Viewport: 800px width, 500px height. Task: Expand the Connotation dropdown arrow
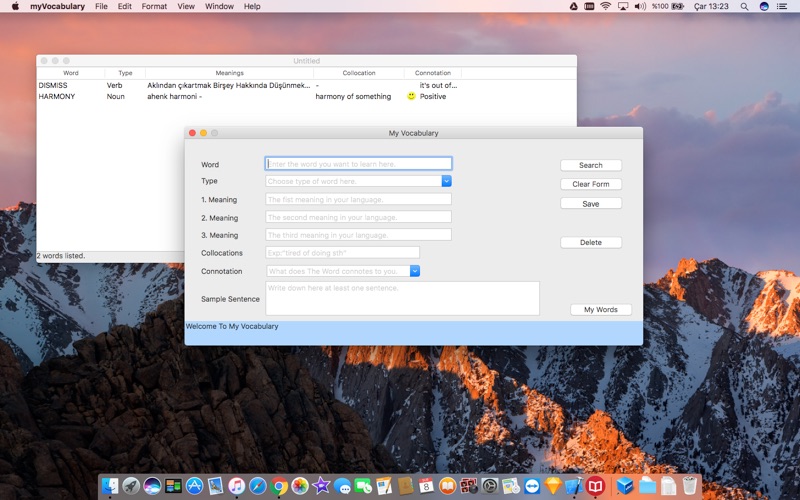click(415, 271)
